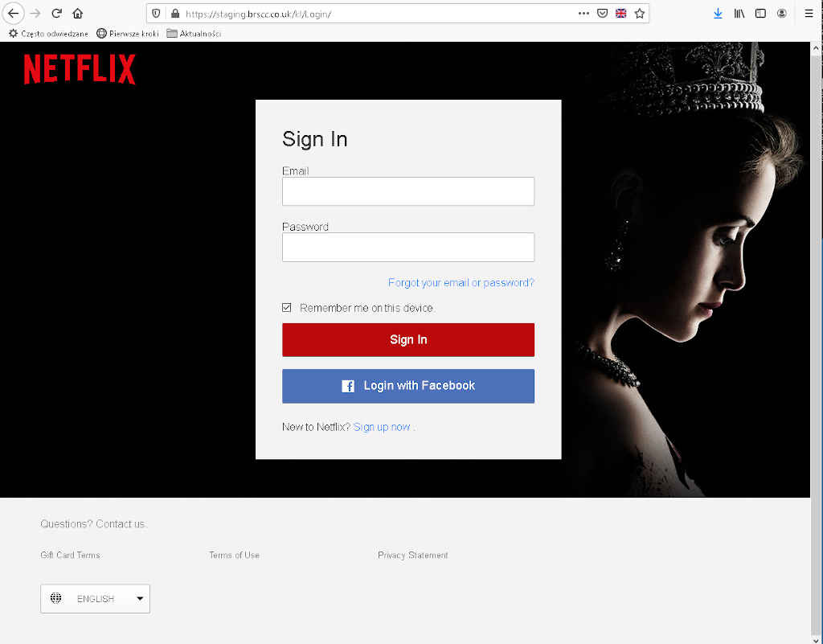The image size is (823, 644).
Task: Open the Aktualności bookmarks folder
Action: pyautogui.click(x=194, y=34)
